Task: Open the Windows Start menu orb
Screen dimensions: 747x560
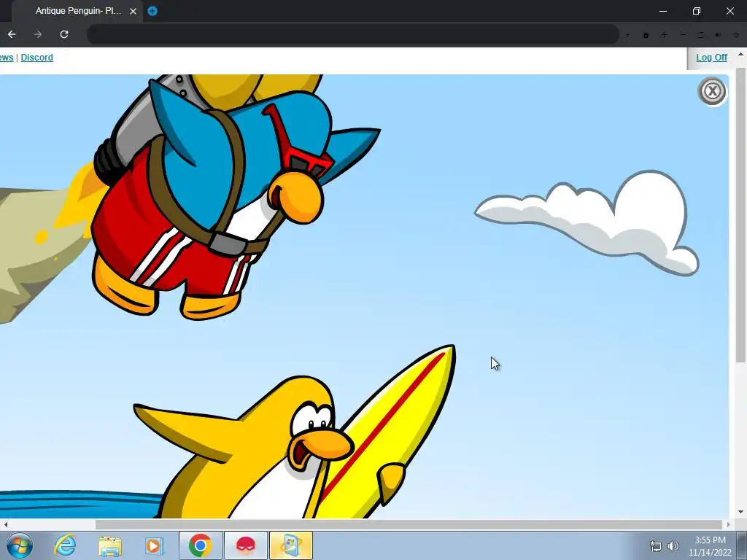Action: pyautogui.click(x=20, y=545)
